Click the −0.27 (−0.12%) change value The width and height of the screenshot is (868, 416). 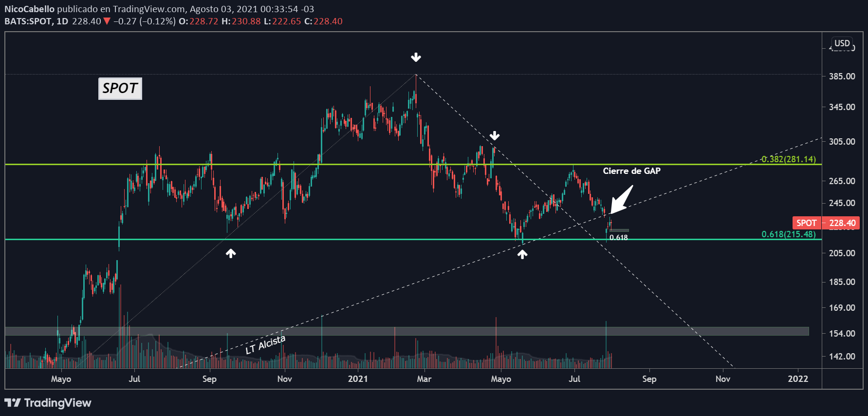(145, 21)
